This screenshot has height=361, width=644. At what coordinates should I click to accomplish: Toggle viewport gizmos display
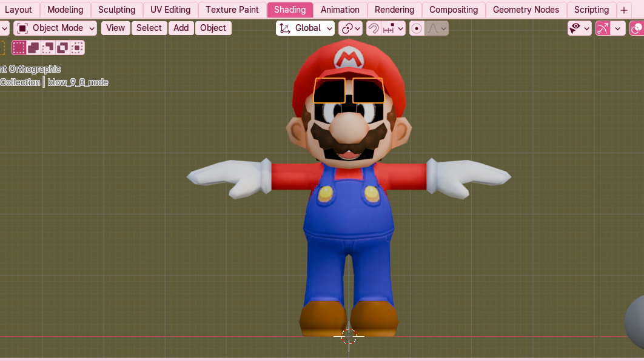pos(603,28)
